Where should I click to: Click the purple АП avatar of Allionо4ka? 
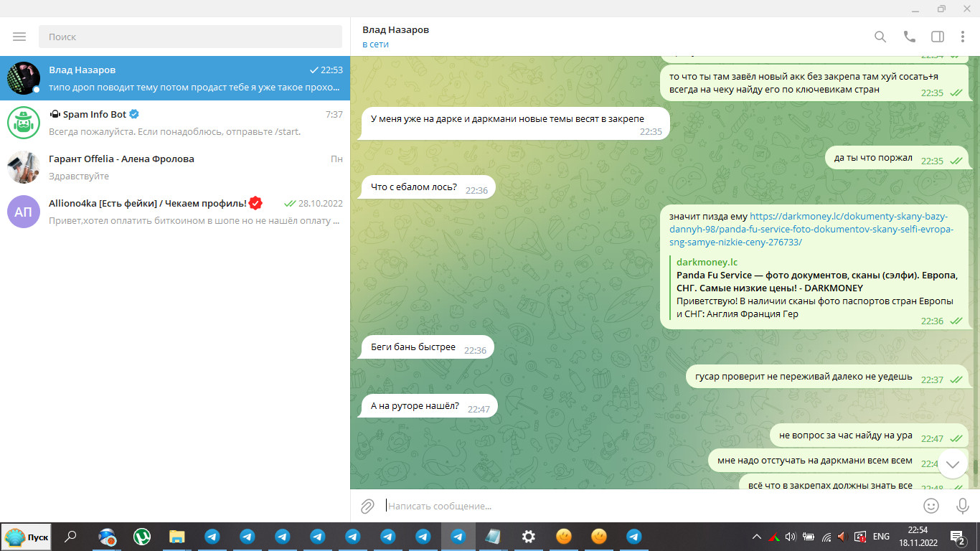24,212
